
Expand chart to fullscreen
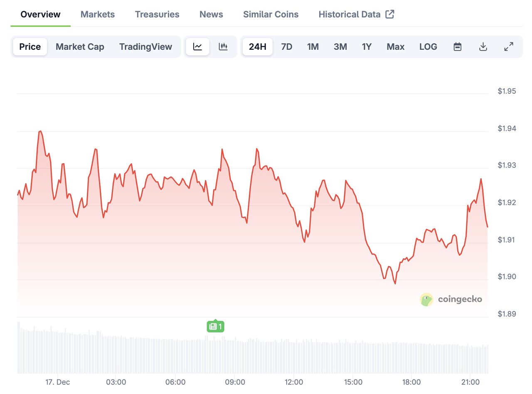[x=509, y=46]
